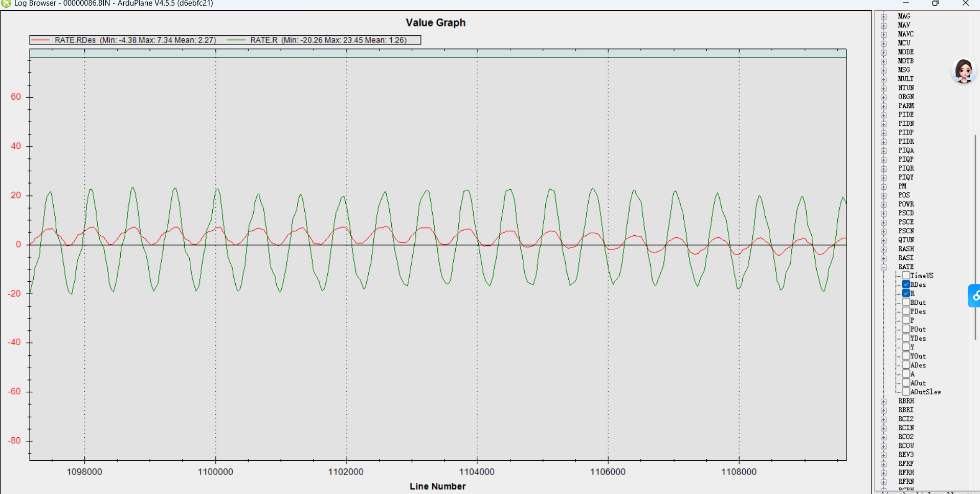Viewport: 980px width, 494px height.
Task: Uncheck the R checkbox under RATE
Action: pyautogui.click(x=906, y=293)
